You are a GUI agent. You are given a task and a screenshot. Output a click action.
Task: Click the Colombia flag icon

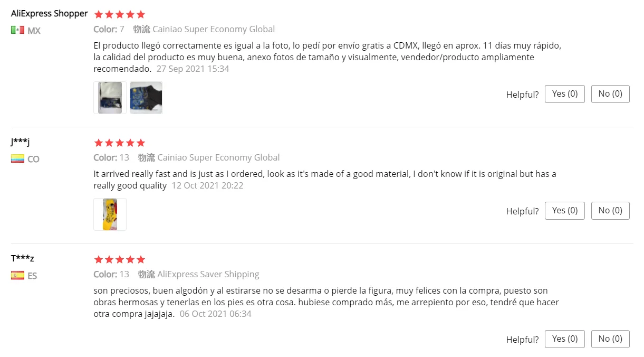pyautogui.click(x=17, y=159)
